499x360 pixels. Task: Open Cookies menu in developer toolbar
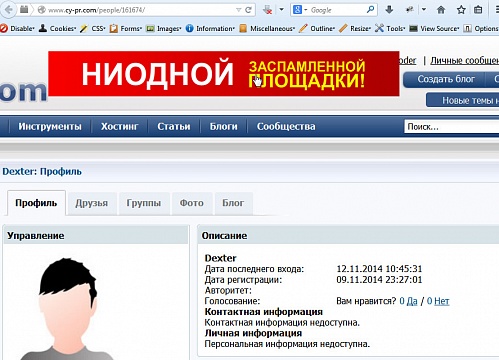(x=57, y=29)
